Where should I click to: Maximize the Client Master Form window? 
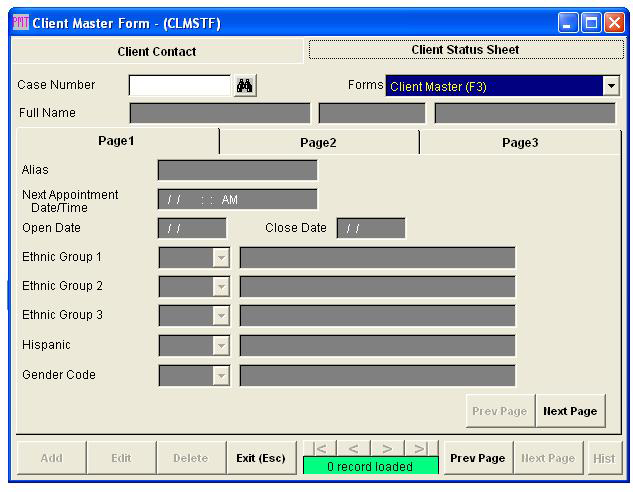coord(591,23)
